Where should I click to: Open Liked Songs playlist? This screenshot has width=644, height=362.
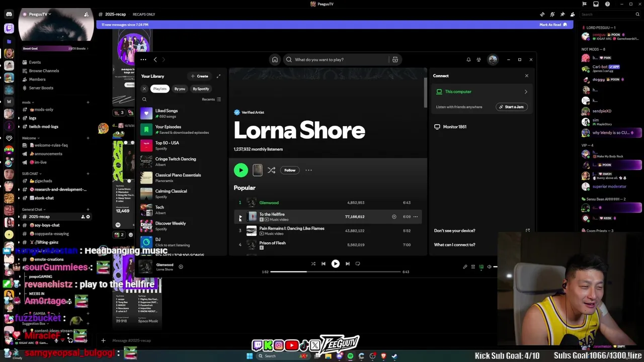[x=181, y=114]
